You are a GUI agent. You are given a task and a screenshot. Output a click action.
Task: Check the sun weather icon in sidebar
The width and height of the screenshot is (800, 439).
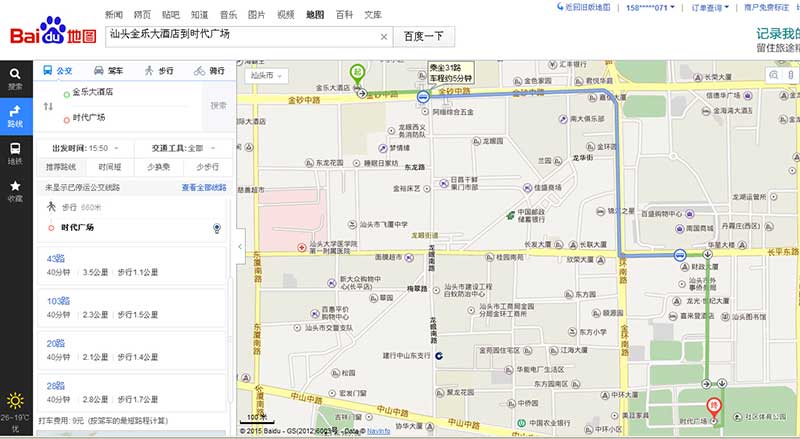[x=15, y=401]
